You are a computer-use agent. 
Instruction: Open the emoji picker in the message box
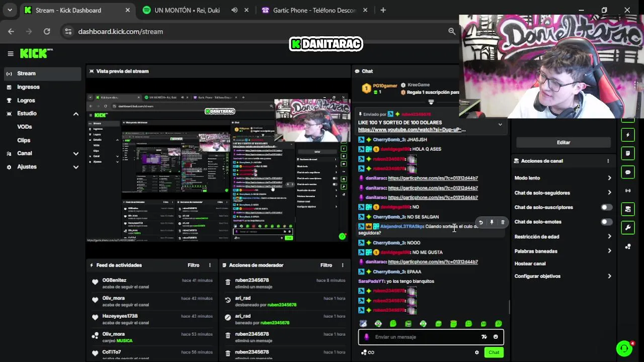click(496, 337)
